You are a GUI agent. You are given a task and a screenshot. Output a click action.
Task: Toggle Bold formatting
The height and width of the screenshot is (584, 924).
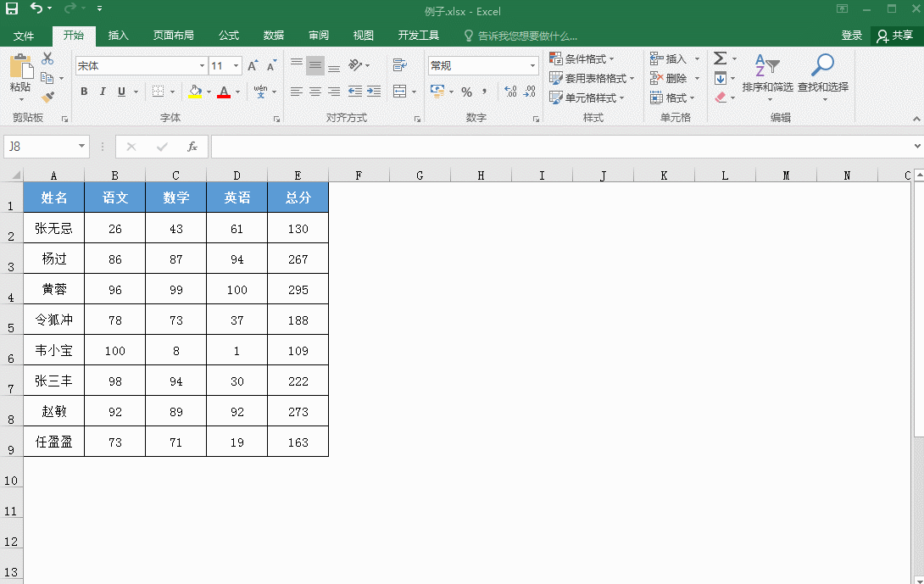84,92
